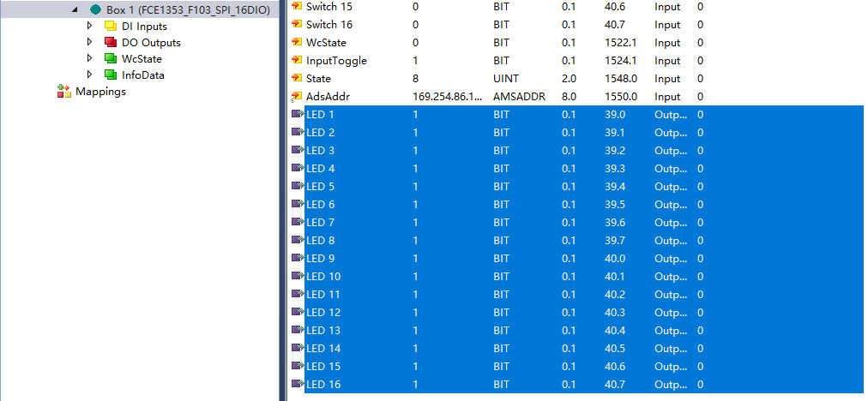This screenshot has width=868, height=401.
Task: Click the output icon beside LED 13
Action: pyautogui.click(x=298, y=330)
